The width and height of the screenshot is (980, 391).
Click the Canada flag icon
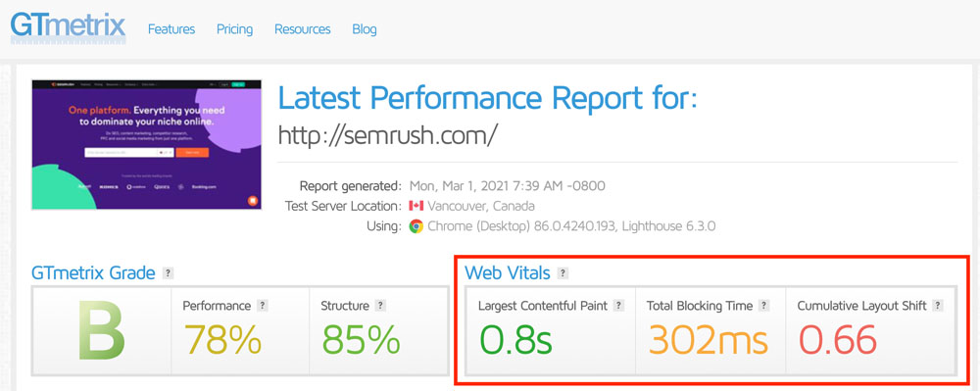click(416, 206)
